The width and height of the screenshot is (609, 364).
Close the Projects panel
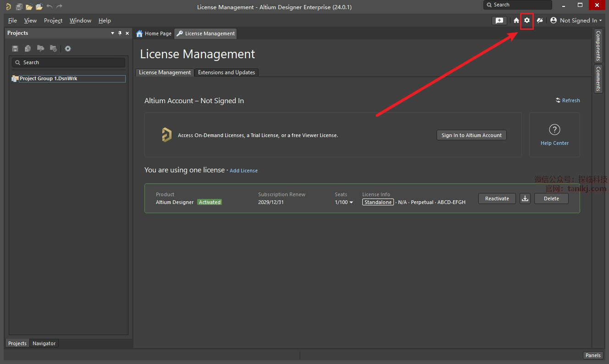click(x=127, y=33)
